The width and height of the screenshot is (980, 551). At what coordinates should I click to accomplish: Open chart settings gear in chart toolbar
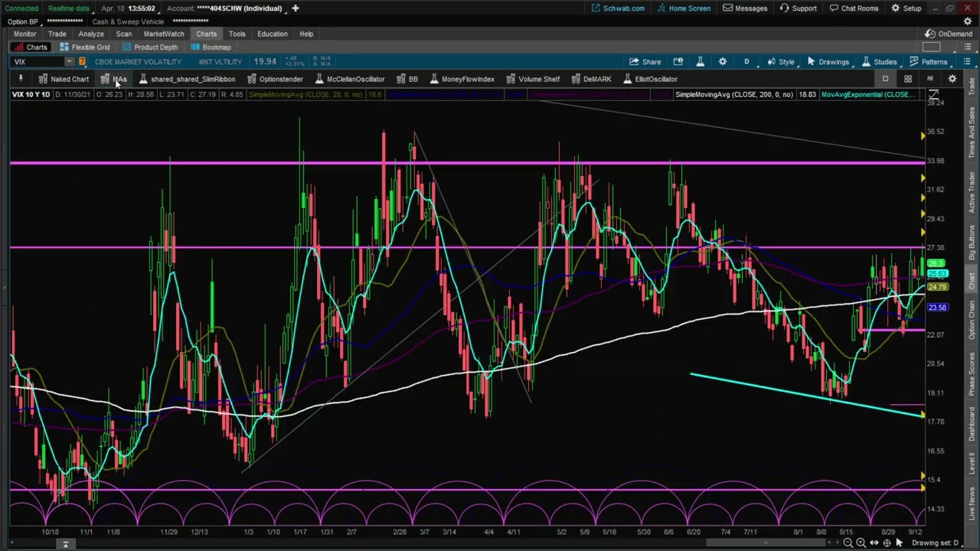[722, 62]
